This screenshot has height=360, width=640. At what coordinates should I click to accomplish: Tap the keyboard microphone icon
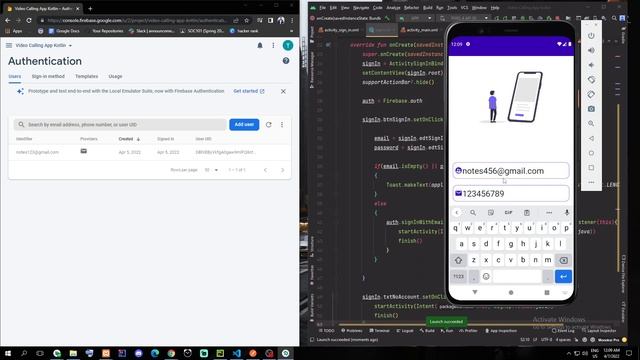pyautogui.click(x=567, y=213)
